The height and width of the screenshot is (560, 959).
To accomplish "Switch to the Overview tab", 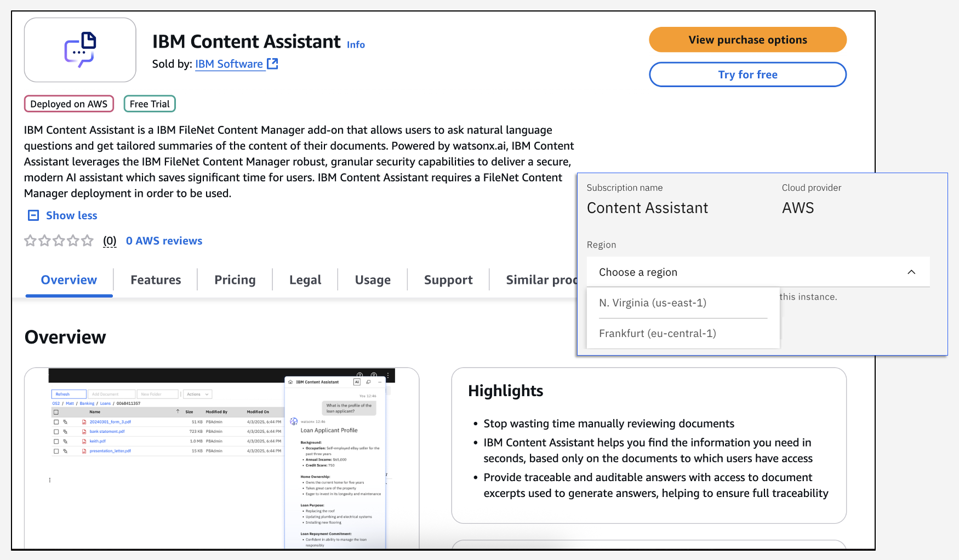I will (69, 280).
